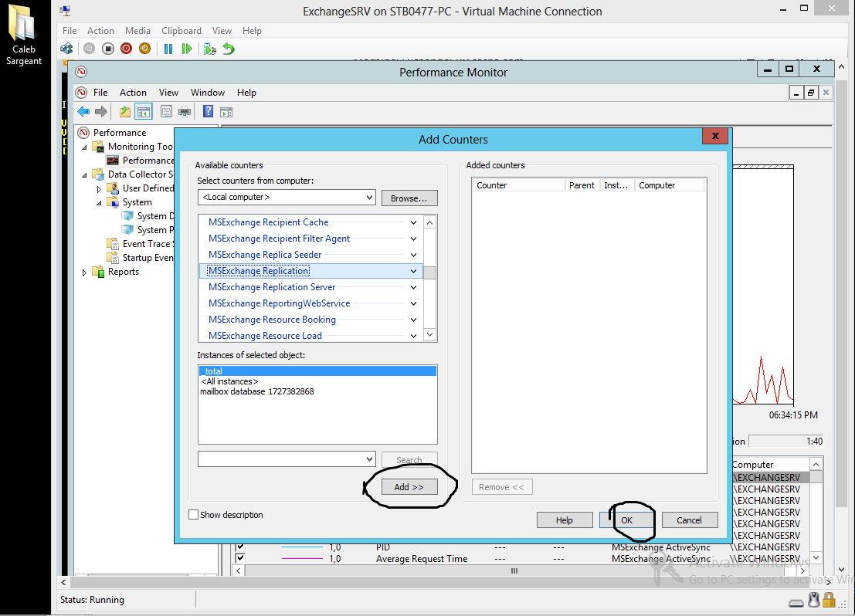Image resolution: width=855 pixels, height=616 pixels.
Task: Uncheck the Average Request Time row checkbox
Action: click(x=240, y=558)
